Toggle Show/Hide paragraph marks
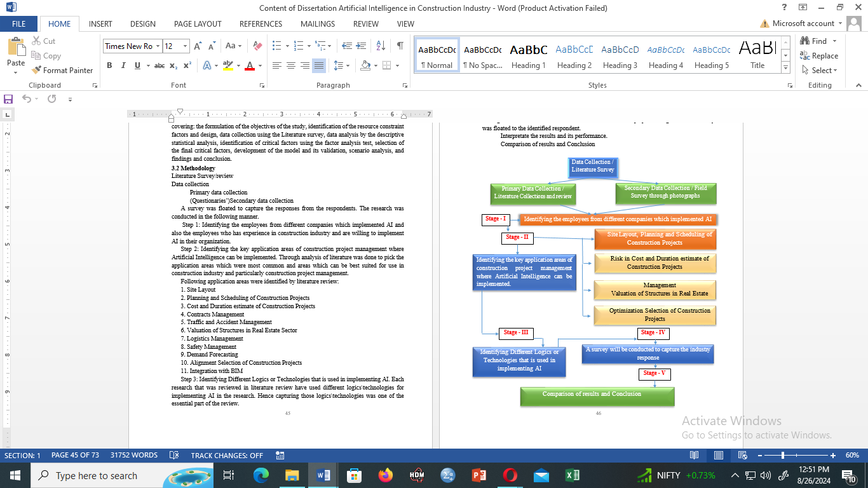The image size is (868, 488). (x=400, y=46)
